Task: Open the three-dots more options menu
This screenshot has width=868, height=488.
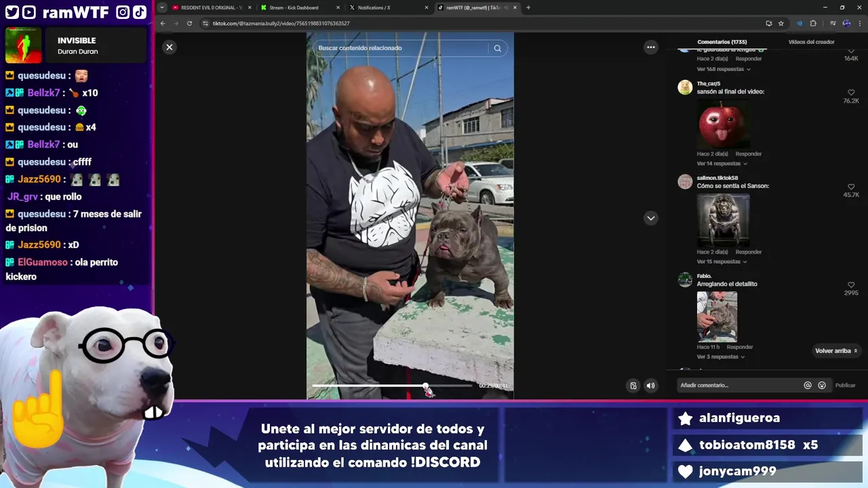Action: click(650, 47)
